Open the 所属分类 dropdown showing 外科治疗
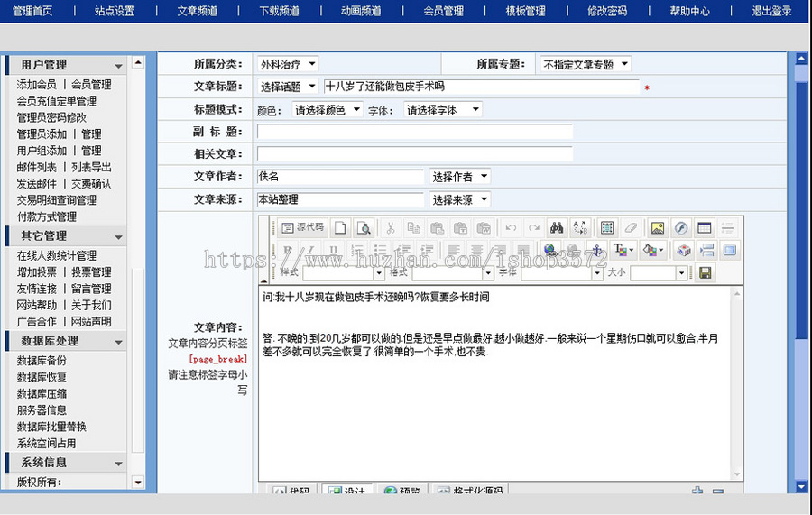Image resolution: width=812 pixels, height=515 pixels. tap(288, 64)
